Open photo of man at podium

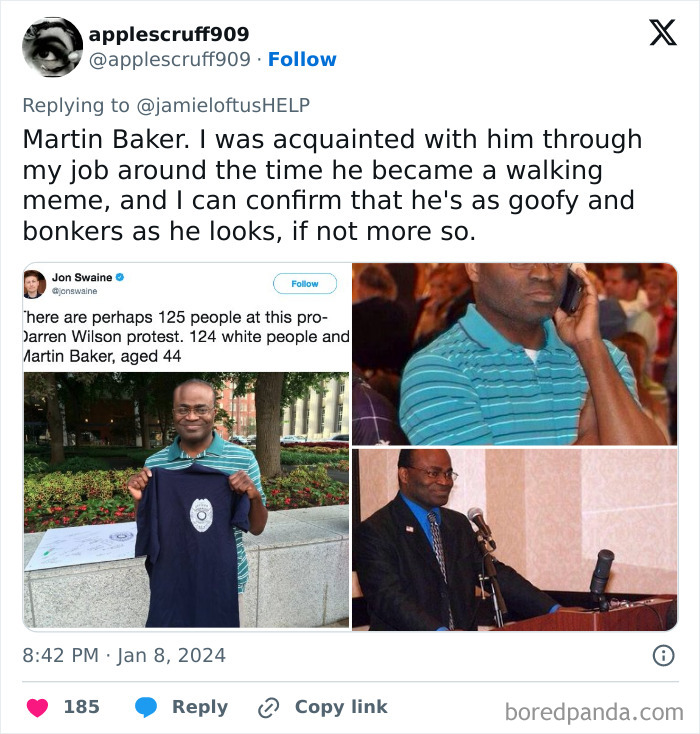515,540
